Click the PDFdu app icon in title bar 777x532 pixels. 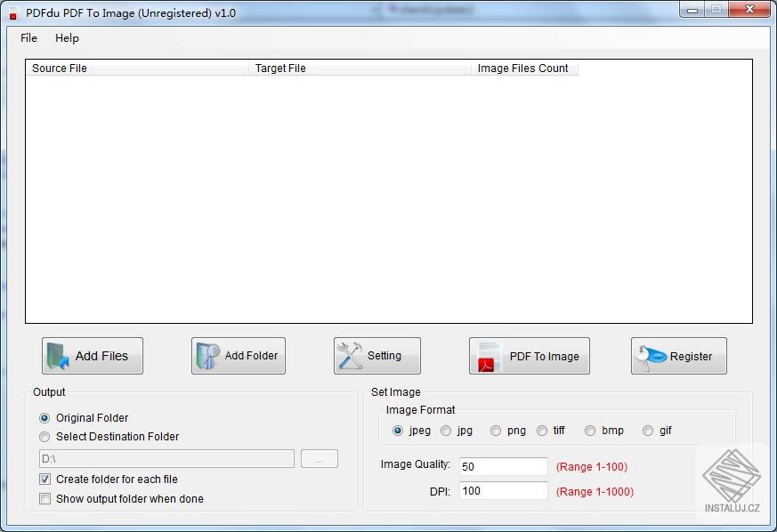point(13,14)
